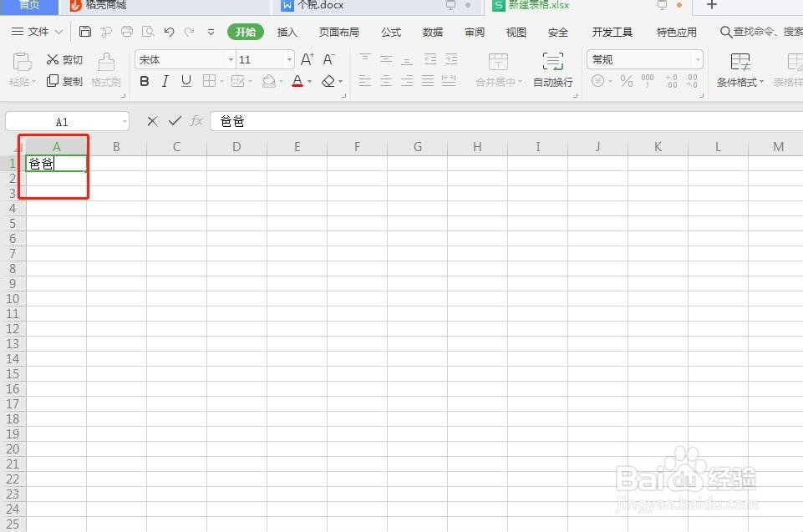
Task: Click the eraser clear formatting icon
Action: (x=328, y=81)
